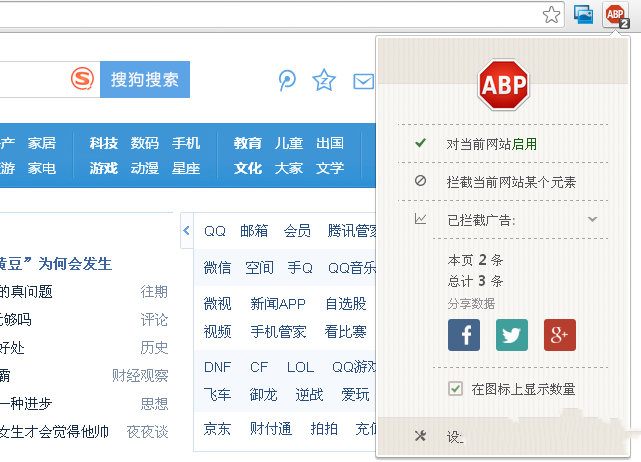Collapse the side panel with left chevron
This screenshot has width=641, height=462.
(x=187, y=231)
